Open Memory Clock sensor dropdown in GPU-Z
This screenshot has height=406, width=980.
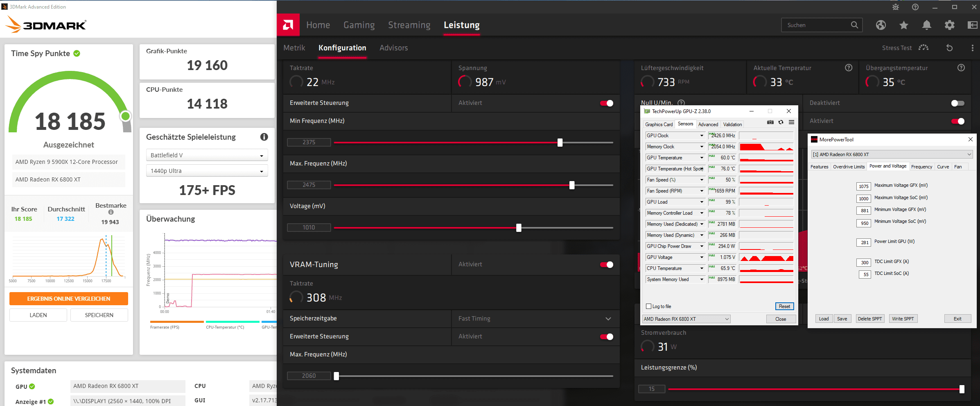(702, 147)
